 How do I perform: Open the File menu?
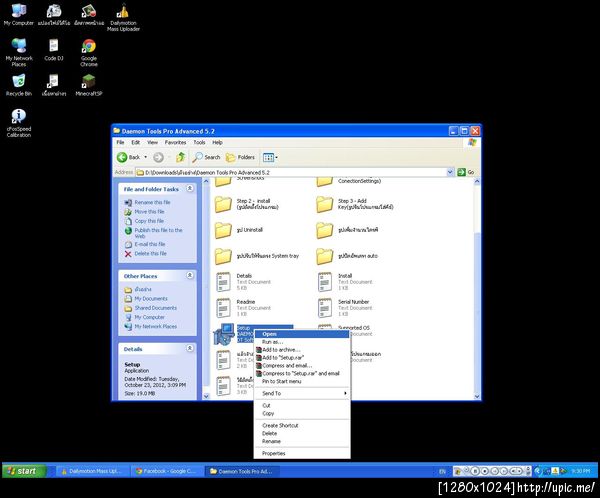[x=120, y=142]
